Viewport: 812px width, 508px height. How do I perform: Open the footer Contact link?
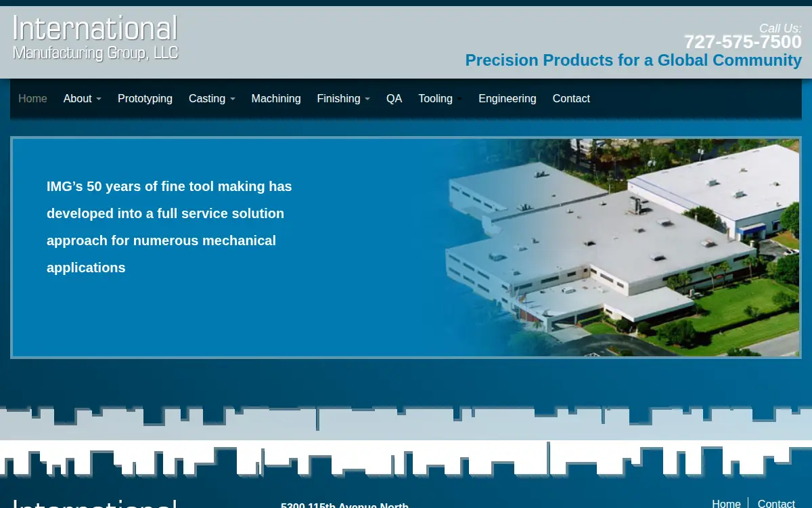tap(776, 504)
